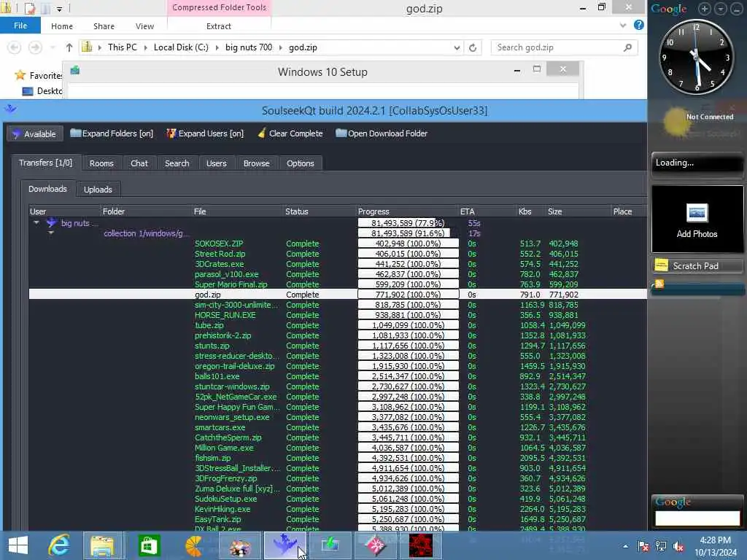Click the Soulseek bird taskbar icon
747x560 pixels.
coord(285,545)
